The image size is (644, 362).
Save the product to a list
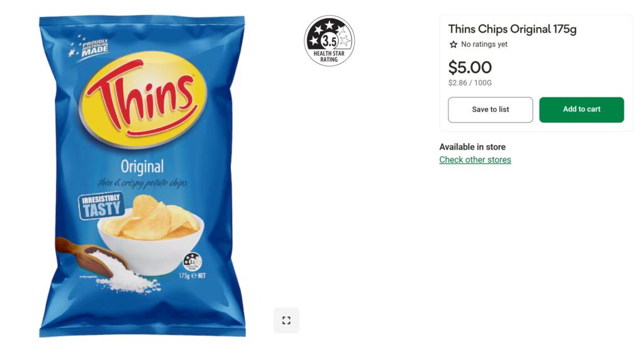click(x=491, y=109)
